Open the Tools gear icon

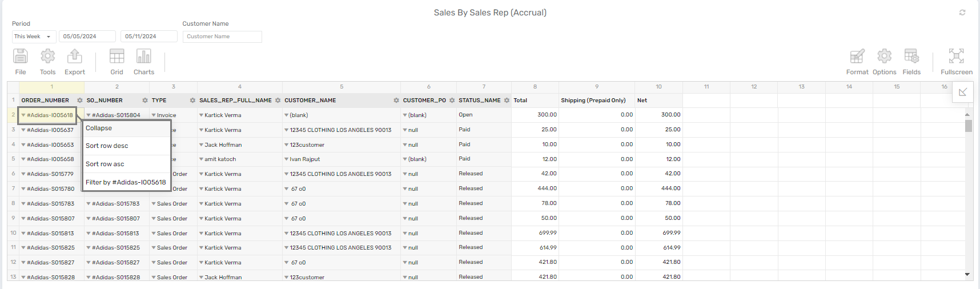coord(48,56)
